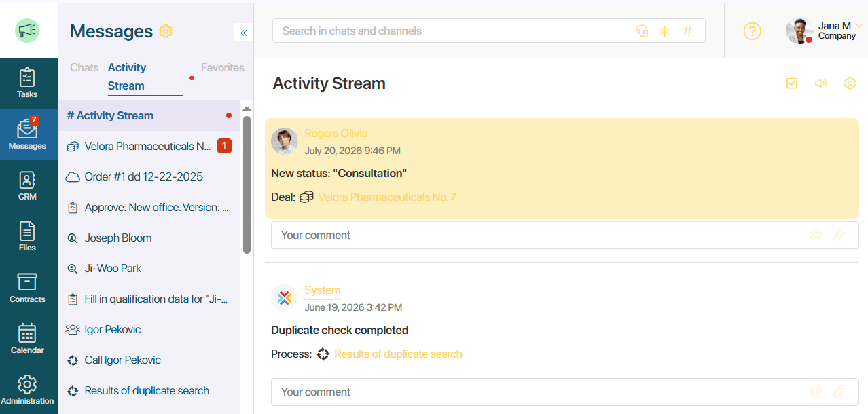The width and height of the screenshot is (868, 414).
Task: Toggle the Activity Stream sound icon
Action: coord(820,83)
